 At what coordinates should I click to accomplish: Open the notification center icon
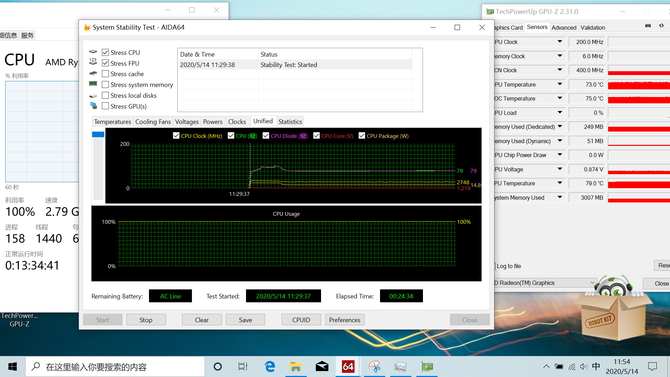point(652,366)
